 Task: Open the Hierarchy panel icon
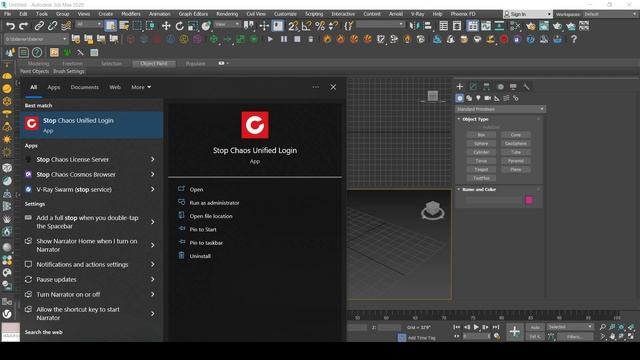coord(486,87)
